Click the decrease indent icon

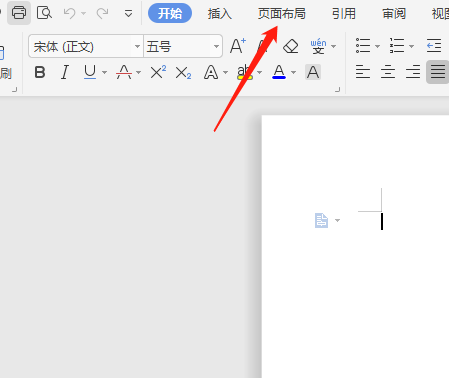point(434,46)
